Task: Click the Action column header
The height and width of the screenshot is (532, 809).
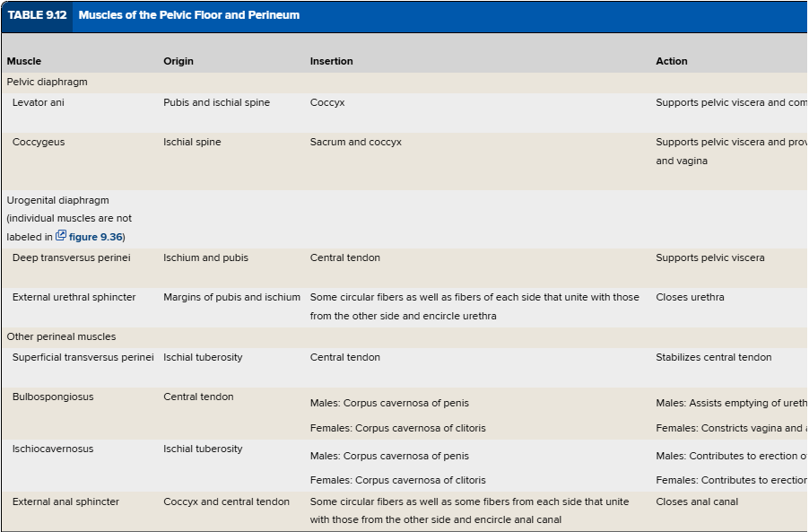Action: coord(672,61)
